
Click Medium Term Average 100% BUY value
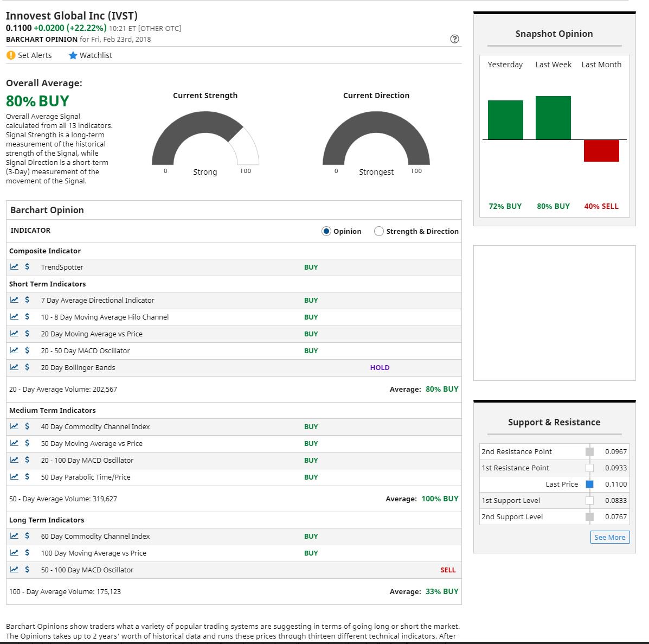pyautogui.click(x=440, y=499)
